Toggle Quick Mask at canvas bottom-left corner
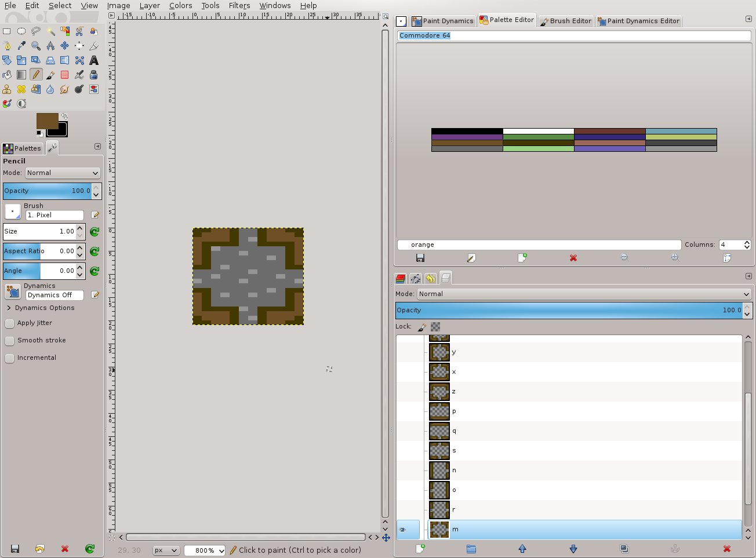Screen dimensions: 756x558 point(112,537)
